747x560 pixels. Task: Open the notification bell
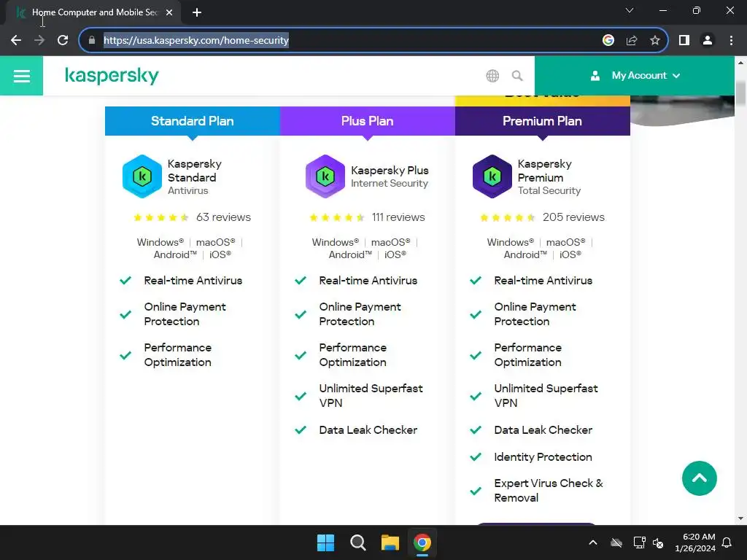coord(727,542)
